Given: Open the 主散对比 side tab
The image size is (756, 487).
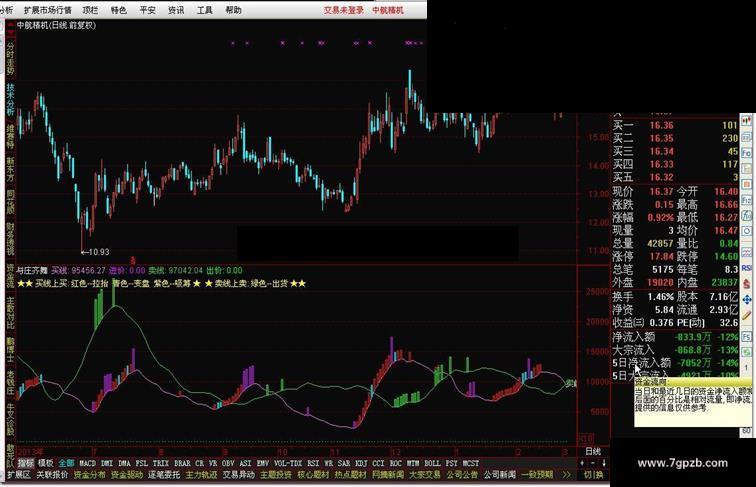Looking at the screenshot, I should click(x=10, y=313).
